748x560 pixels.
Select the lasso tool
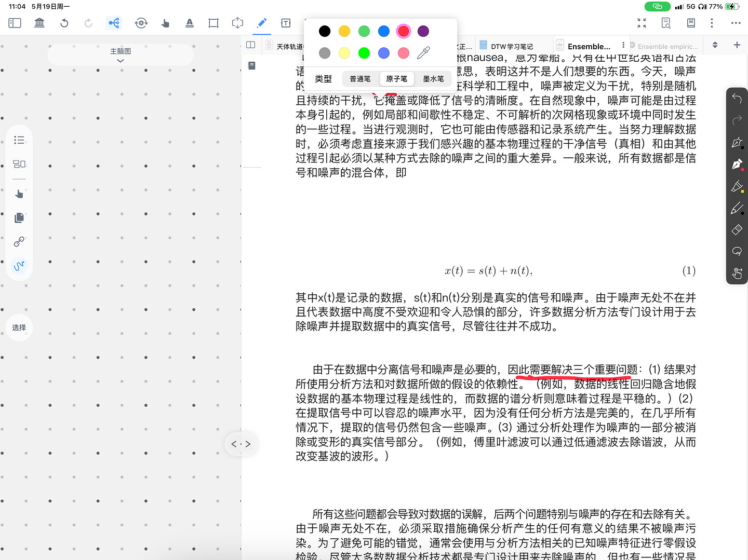pos(737,251)
